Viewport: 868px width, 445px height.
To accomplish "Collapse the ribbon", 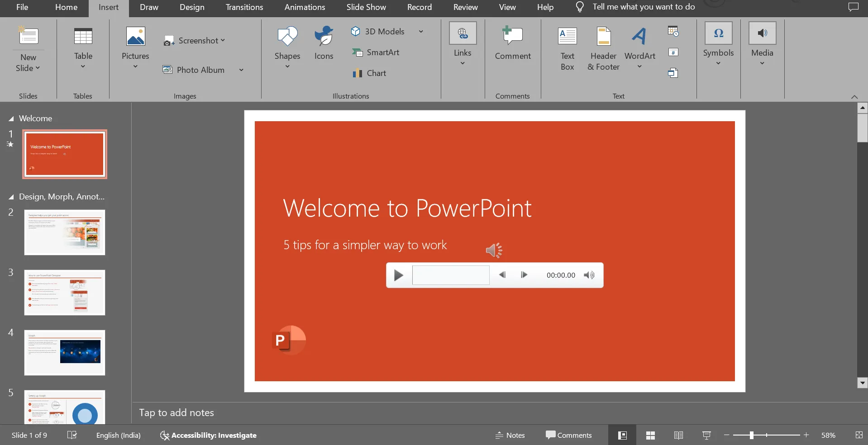I will [x=854, y=97].
